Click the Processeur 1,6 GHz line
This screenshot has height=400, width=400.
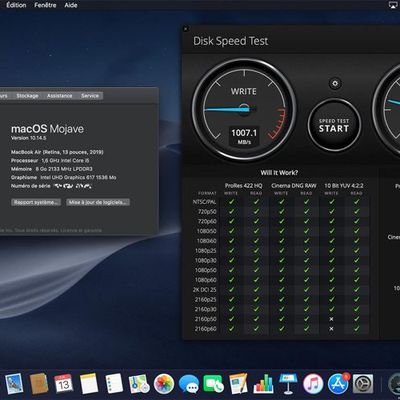click(x=50, y=161)
